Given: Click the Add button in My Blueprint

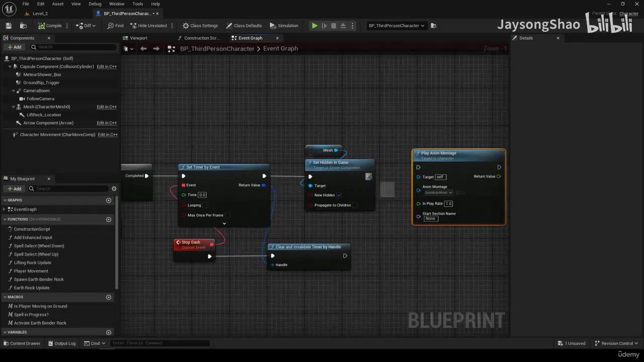Looking at the screenshot, I should [15, 189].
